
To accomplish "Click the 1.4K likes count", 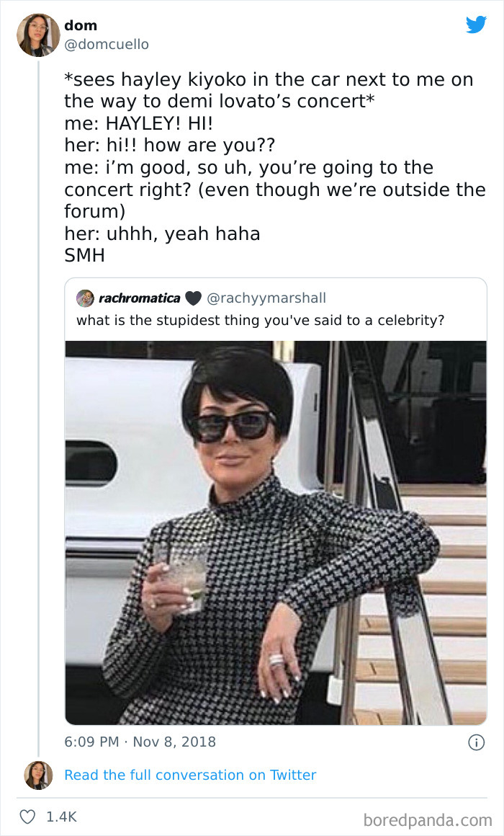I will pos(60,817).
